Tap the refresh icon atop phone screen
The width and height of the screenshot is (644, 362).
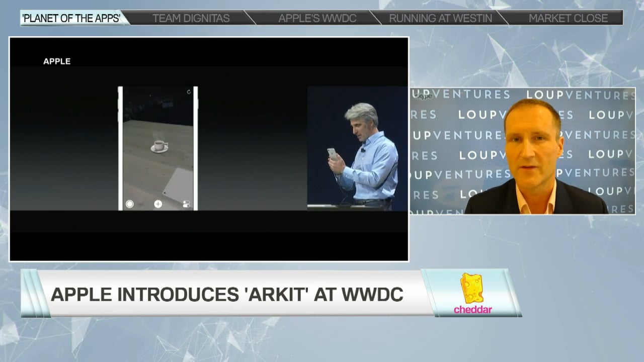(x=189, y=92)
